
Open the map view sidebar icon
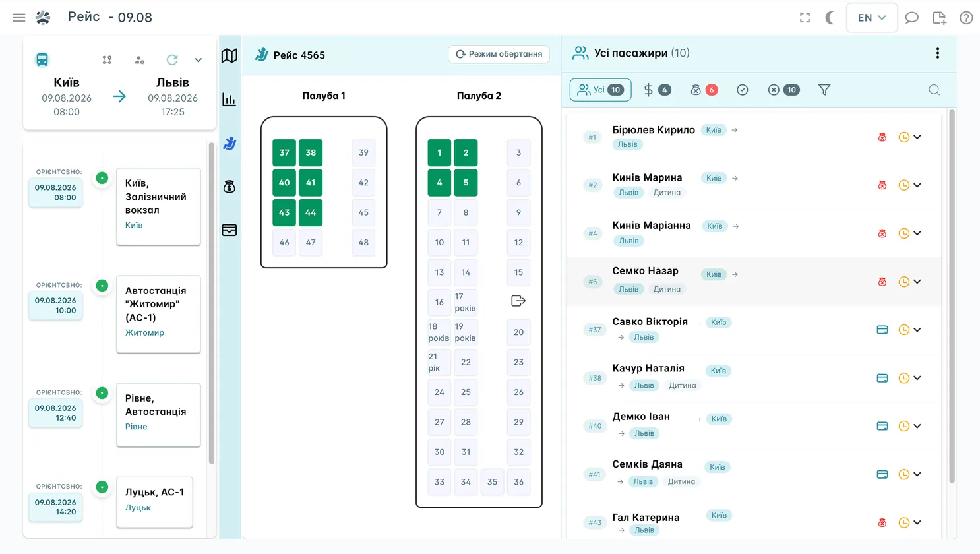[x=230, y=55]
